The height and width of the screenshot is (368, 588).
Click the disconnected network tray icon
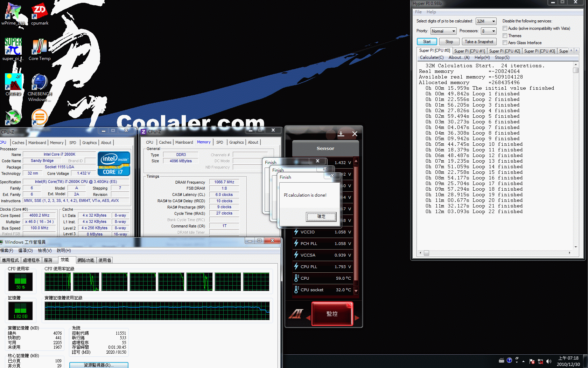point(540,361)
